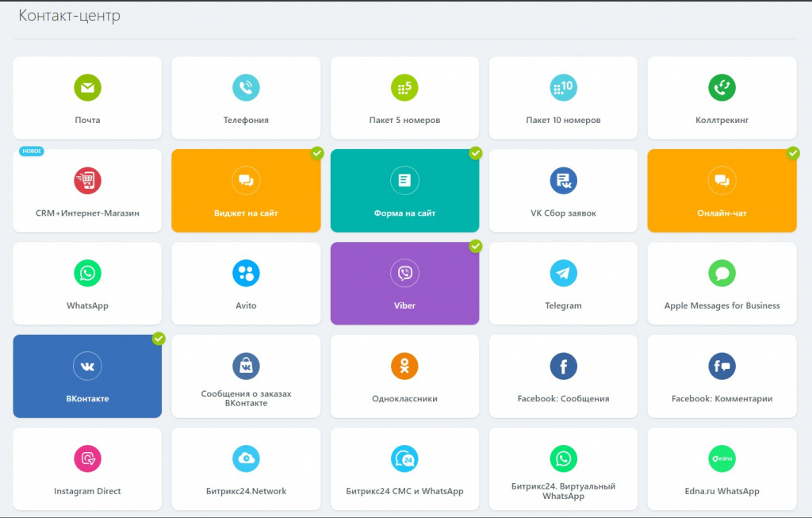Click green checkmark on ВКонтакте tile
Image resolution: width=812 pixels, height=518 pixels.
(159, 339)
